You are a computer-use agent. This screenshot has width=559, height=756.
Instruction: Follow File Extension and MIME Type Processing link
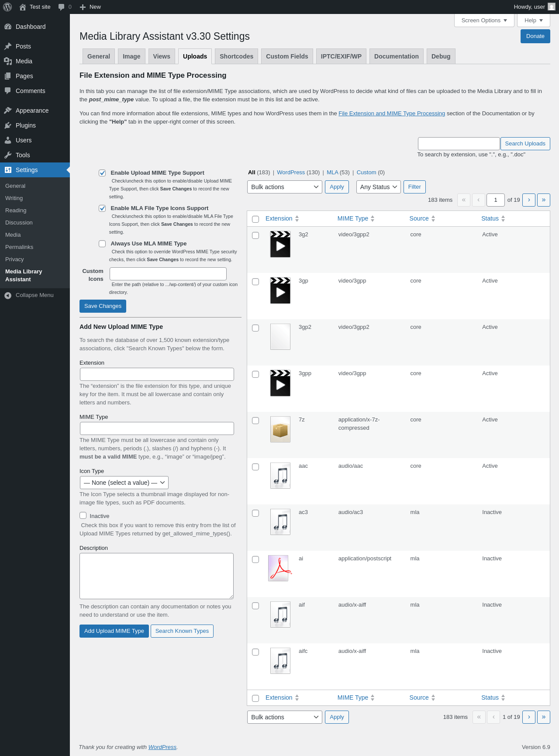[x=392, y=114]
